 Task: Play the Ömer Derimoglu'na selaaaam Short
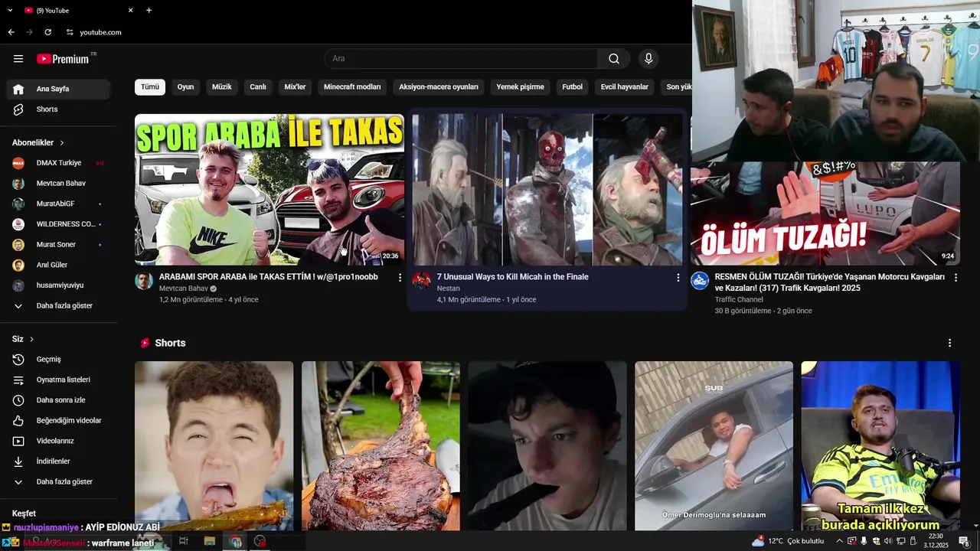[x=714, y=446]
